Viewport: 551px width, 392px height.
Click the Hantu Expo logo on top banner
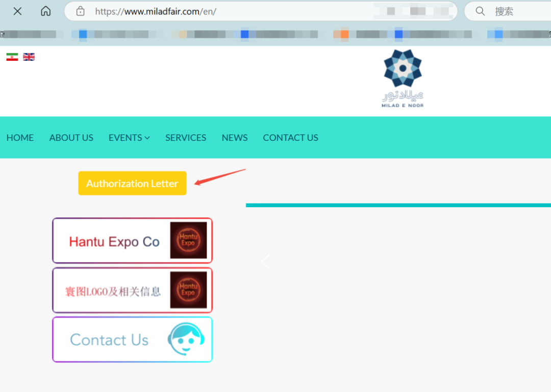click(188, 240)
